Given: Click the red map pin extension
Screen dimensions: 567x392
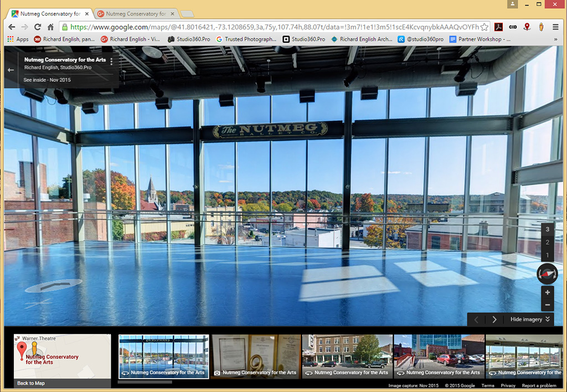Looking at the screenshot, I should 527,27.
